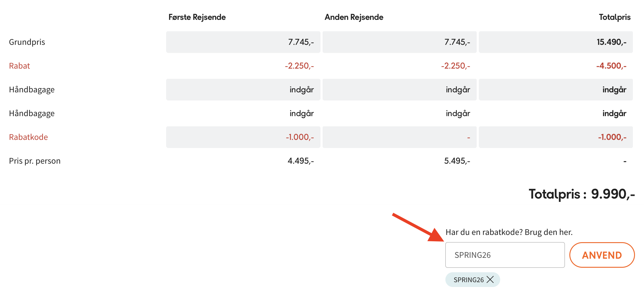Viewport: 644px width, 293px height.
Task: Click the Grundpris row label
Action: 27,42
